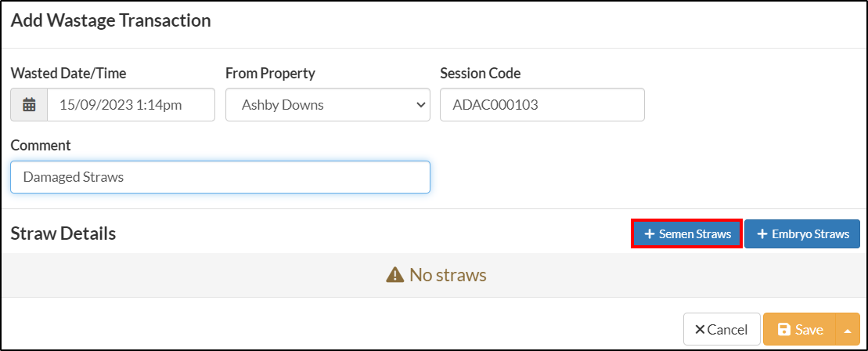Click into the Session Code field
Viewport: 868px width, 351px height.
[542, 105]
